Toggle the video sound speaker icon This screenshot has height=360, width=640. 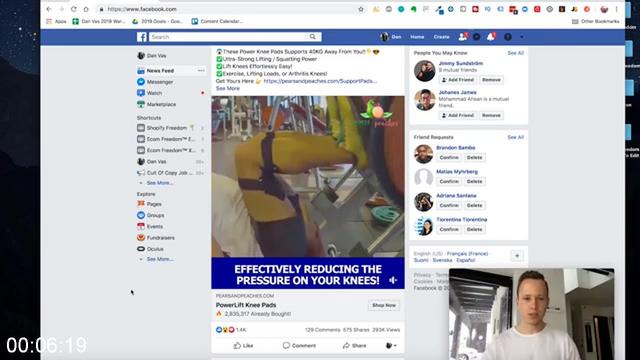pos(393,280)
